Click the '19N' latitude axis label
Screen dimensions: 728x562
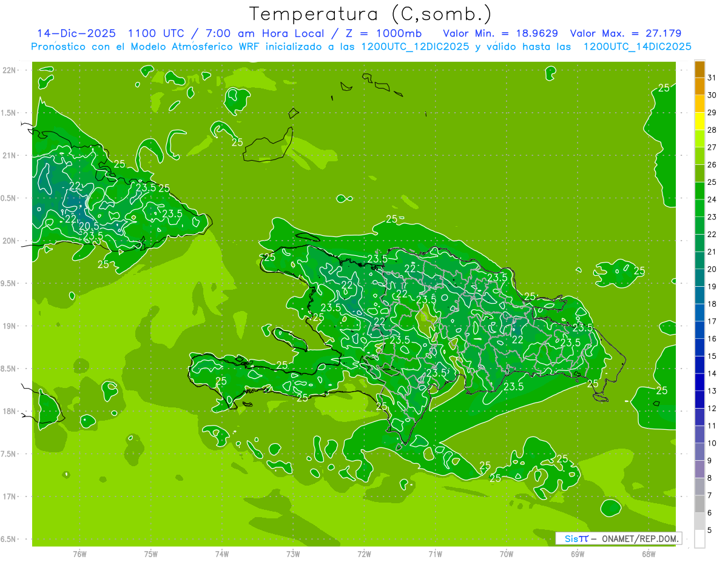(x=10, y=326)
